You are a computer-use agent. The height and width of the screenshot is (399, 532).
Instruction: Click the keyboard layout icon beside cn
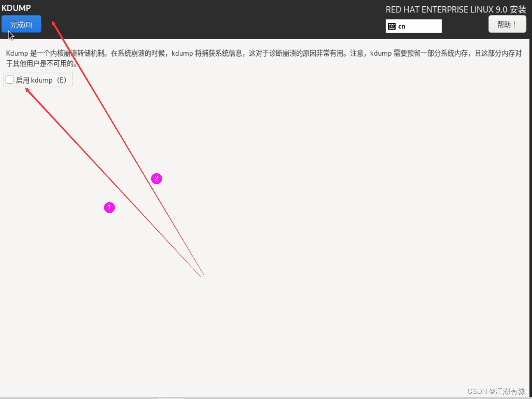392,26
